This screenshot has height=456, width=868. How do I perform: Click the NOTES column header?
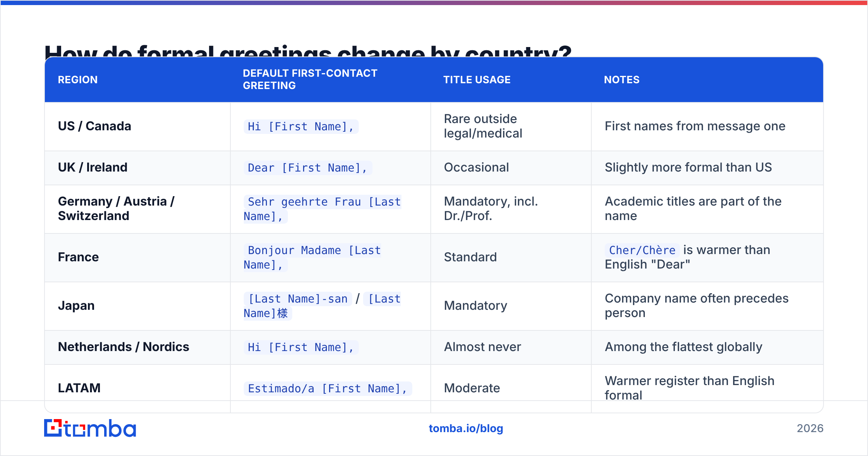[622, 80]
